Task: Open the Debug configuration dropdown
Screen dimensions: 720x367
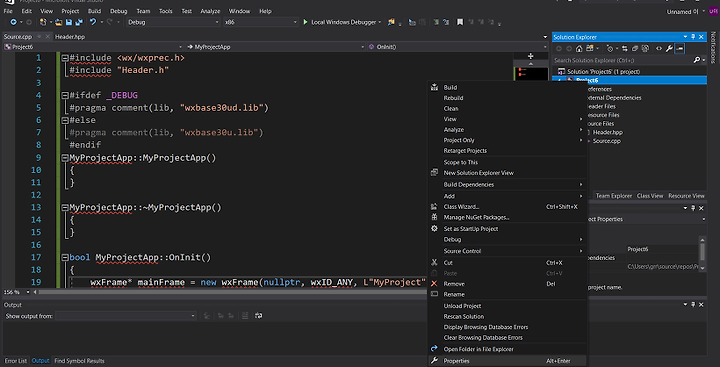Action: [x=173, y=22]
